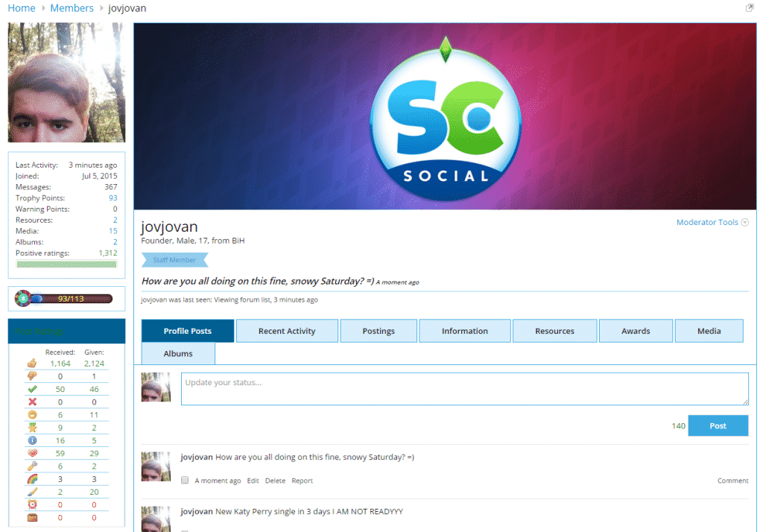Image resolution: width=763 pixels, height=532 pixels.
Task: Open the Trophy Points value 93
Action: [113, 197]
